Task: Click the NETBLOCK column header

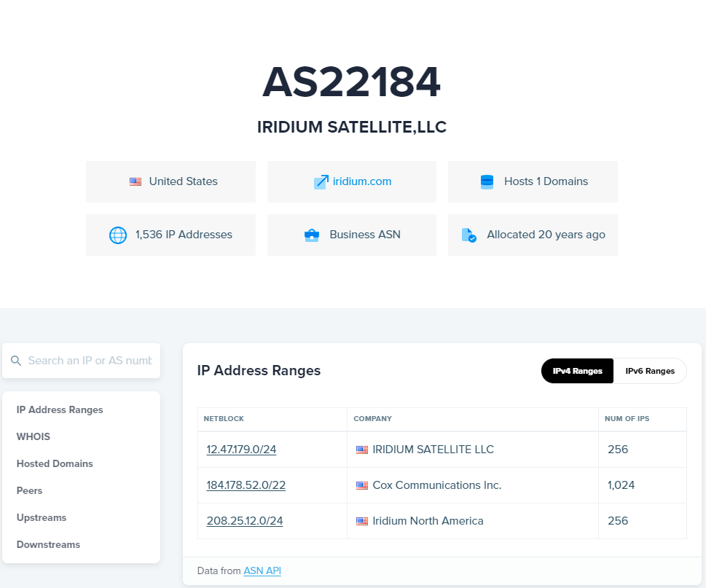Action: click(x=224, y=419)
